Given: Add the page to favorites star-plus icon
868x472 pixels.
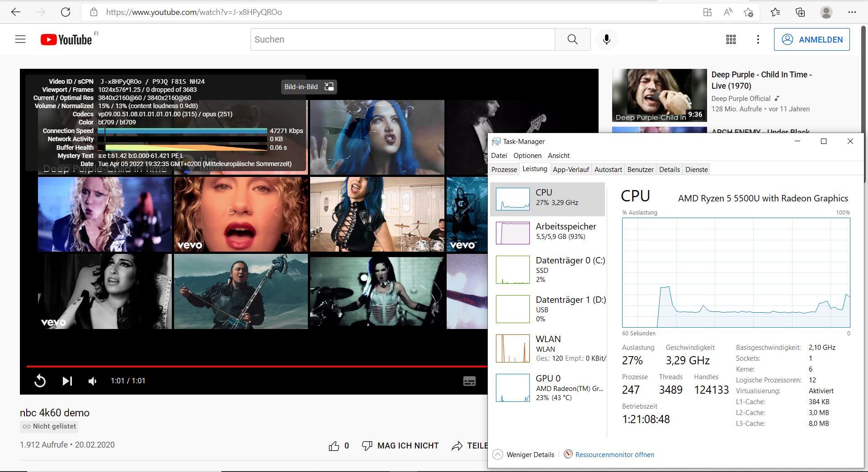Looking at the screenshot, I should coord(748,12).
